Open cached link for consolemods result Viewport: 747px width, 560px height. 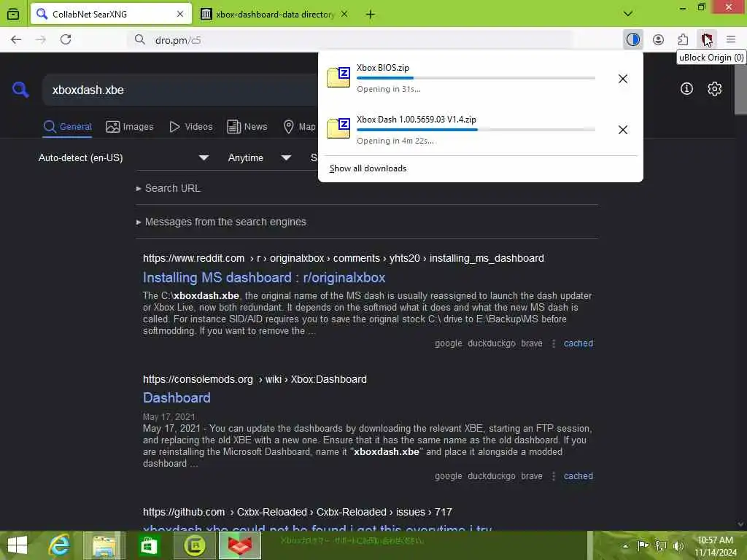pos(578,476)
